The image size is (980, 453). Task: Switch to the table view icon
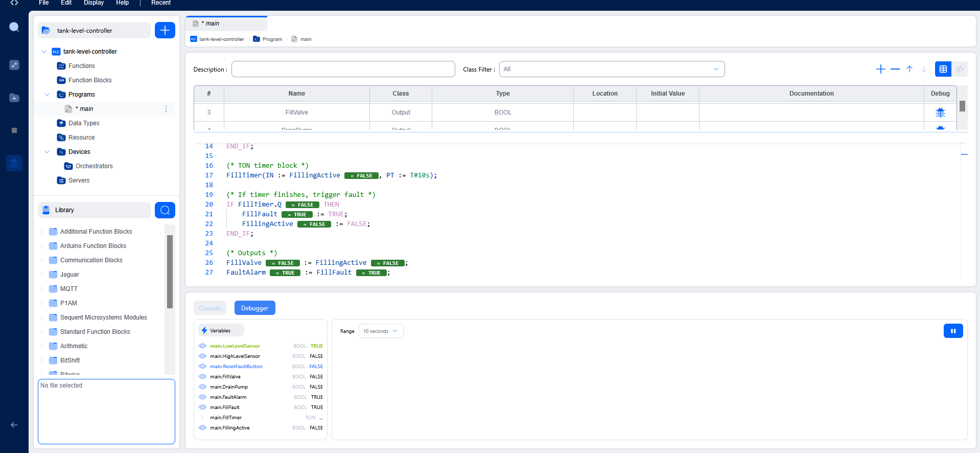943,69
